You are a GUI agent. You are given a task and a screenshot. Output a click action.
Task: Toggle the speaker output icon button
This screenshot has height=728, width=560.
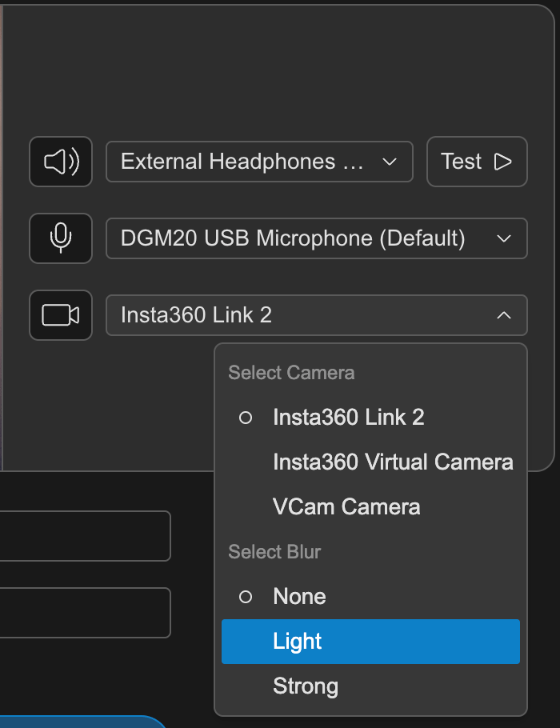point(61,162)
